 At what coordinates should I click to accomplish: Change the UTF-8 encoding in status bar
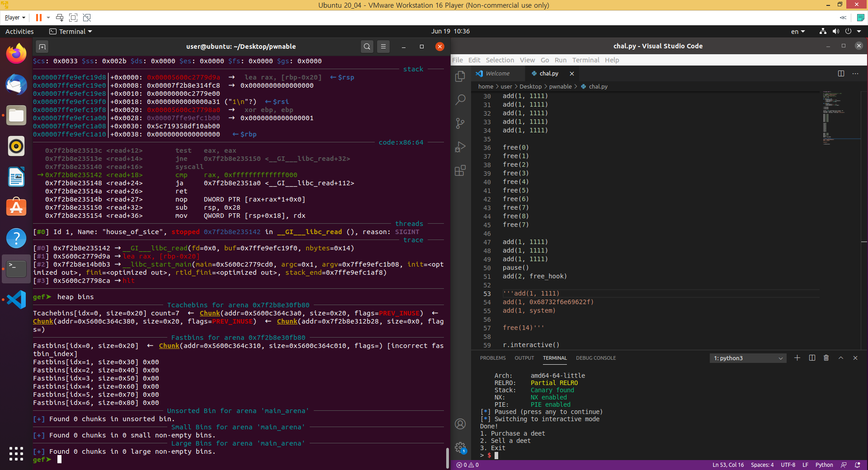pyautogui.click(x=788, y=465)
